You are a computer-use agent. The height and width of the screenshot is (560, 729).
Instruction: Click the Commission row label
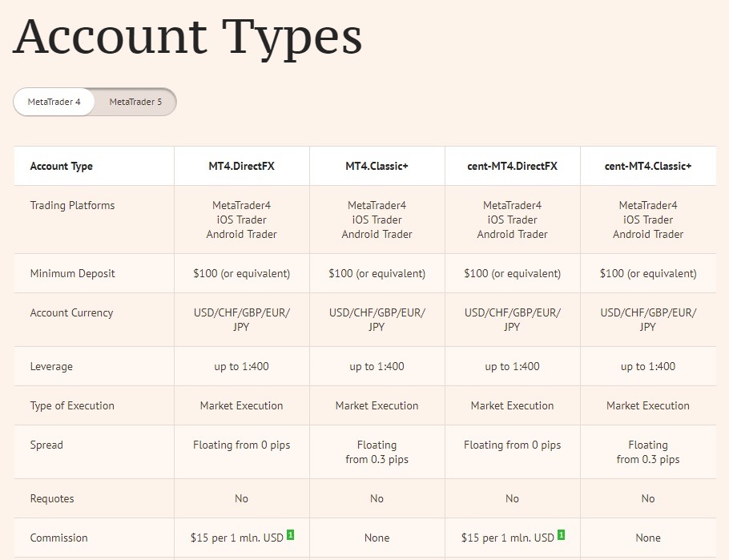coord(59,538)
